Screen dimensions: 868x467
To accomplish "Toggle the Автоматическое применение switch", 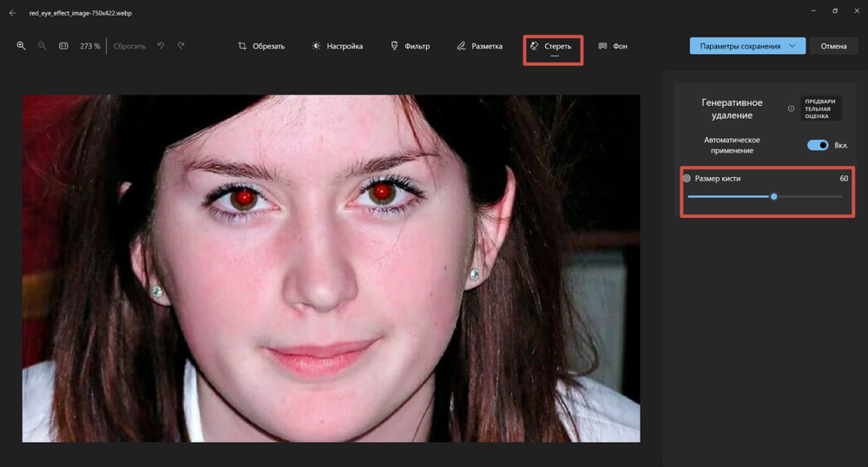I will (x=818, y=145).
